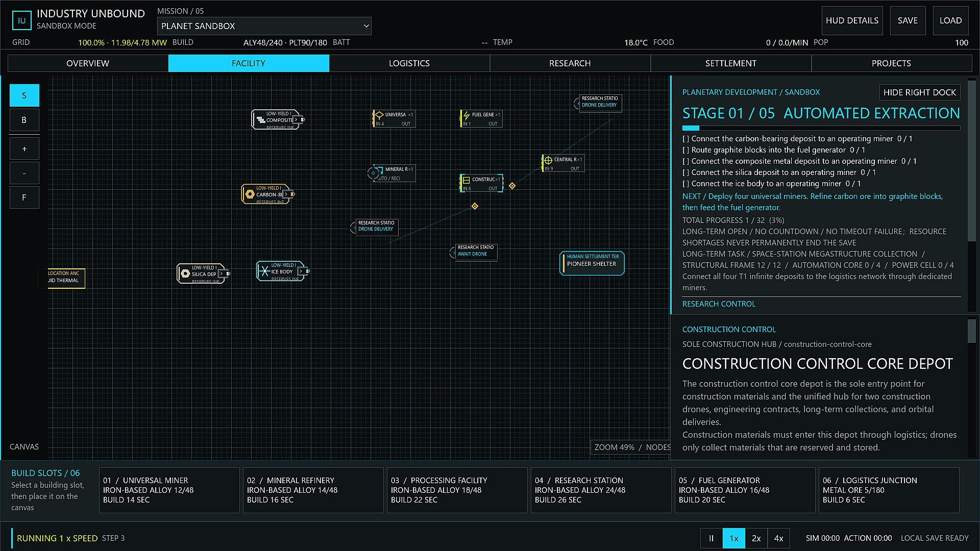Screen dimensions: 980x551
Task: Activate the B canvas mode button
Action: click(24, 120)
